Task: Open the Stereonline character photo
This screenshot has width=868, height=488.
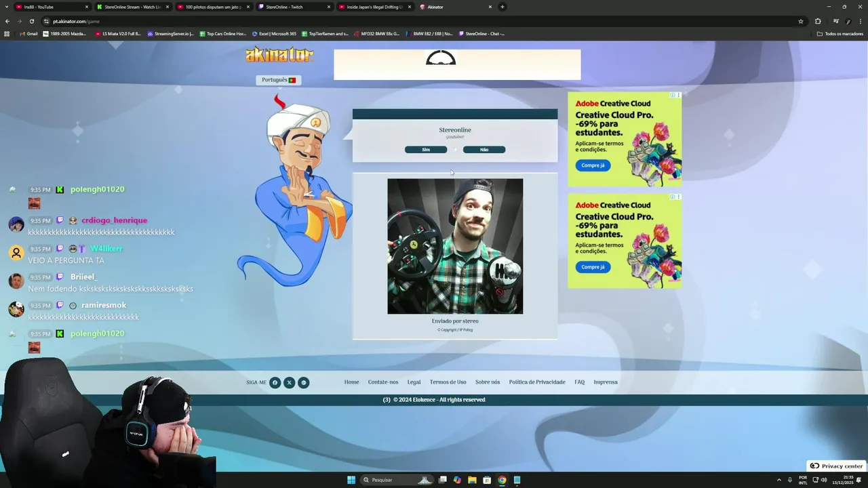Action: pos(455,246)
